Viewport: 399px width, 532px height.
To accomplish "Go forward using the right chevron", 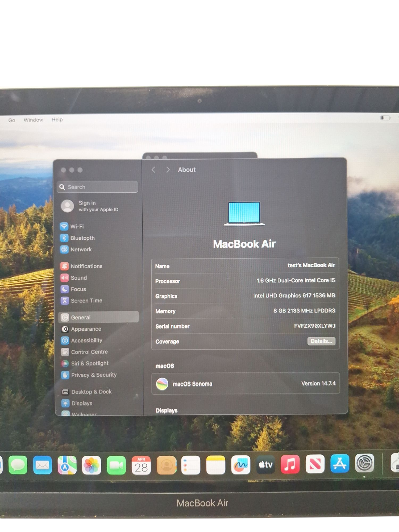I will click(168, 170).
